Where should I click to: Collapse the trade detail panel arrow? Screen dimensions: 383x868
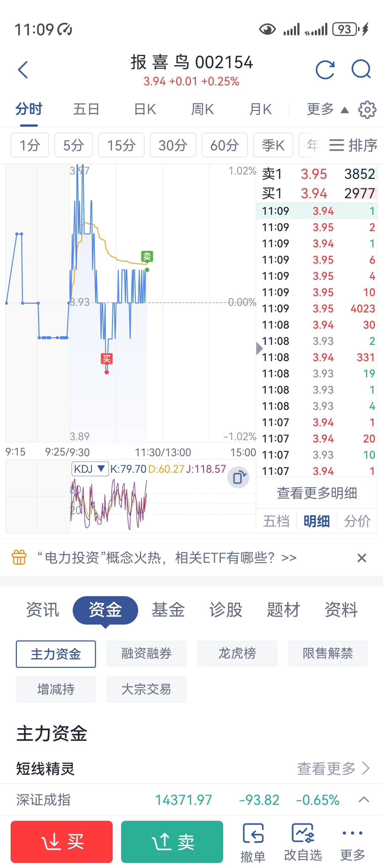click(x=259, y=348)
